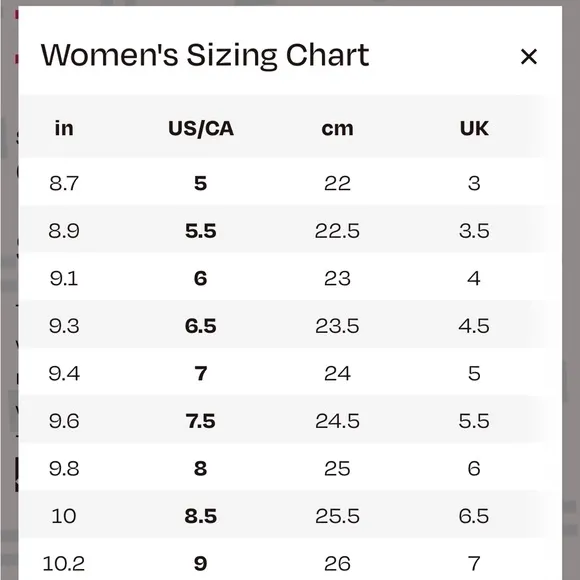Select US/CA size 9 cell

click(200, 563)
